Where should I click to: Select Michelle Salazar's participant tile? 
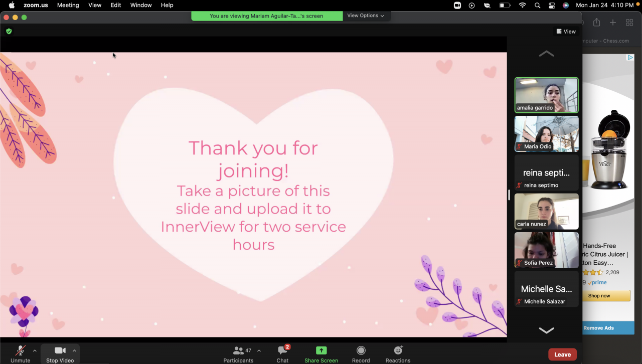click(x=546, y=289)
